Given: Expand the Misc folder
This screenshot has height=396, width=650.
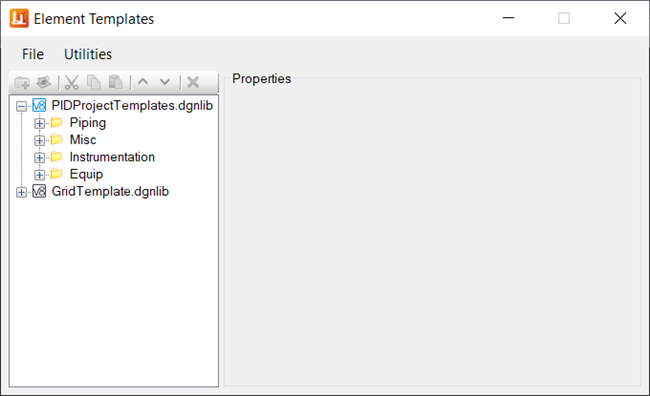Looking at the screenshot, I should tap(39, 141).
